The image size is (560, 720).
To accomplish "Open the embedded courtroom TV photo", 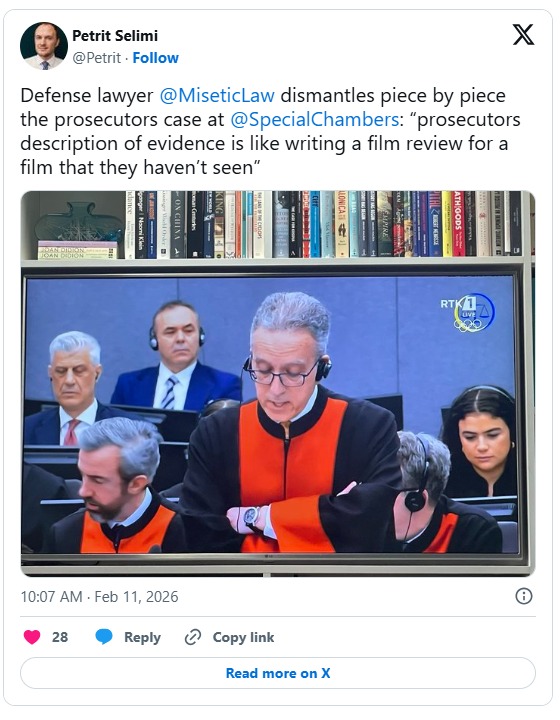I will click(x=278, y=383).
